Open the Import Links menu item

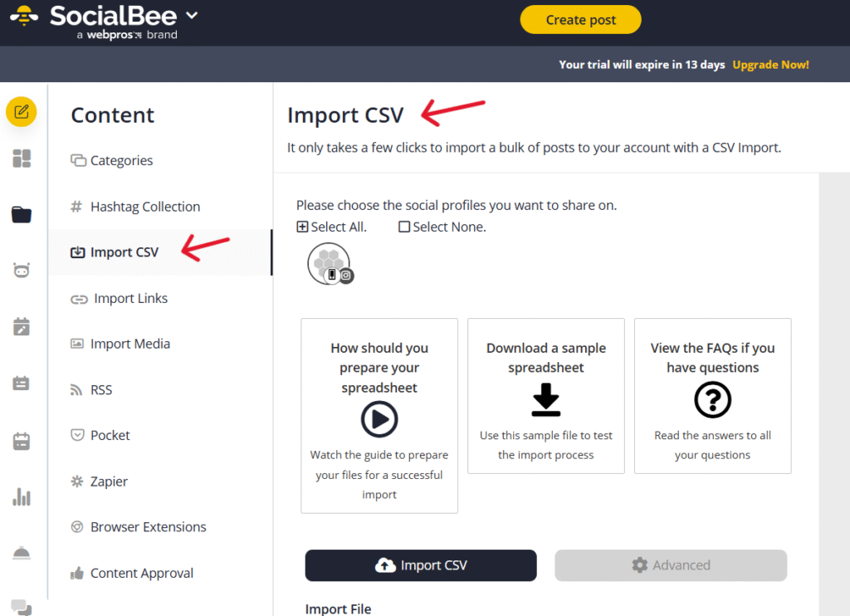pyautogui.click(x=130, y=298)
